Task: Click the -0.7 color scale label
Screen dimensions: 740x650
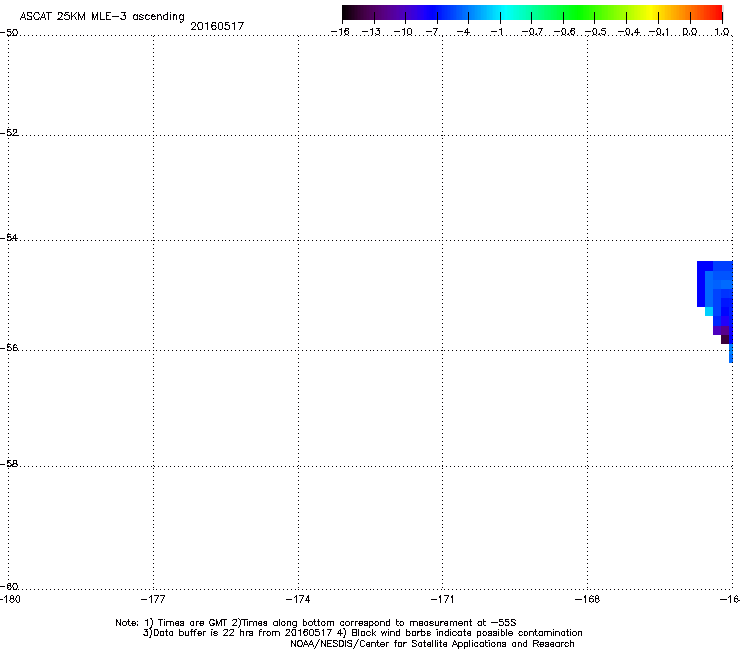Action: pyautogui.click(x=532, y=32)
